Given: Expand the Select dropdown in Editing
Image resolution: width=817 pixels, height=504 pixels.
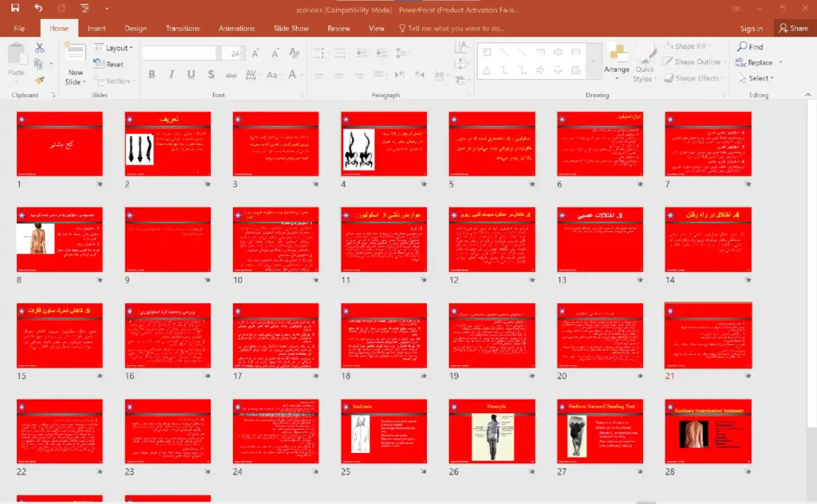Looking at the screenshot, I should coord(759,78).
